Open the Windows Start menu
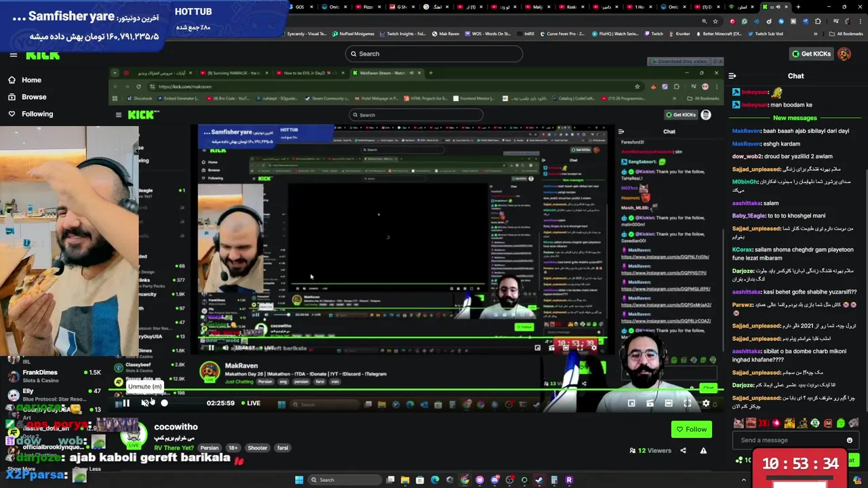The width and height of the screenshot is (868, 488). (298, 480)
